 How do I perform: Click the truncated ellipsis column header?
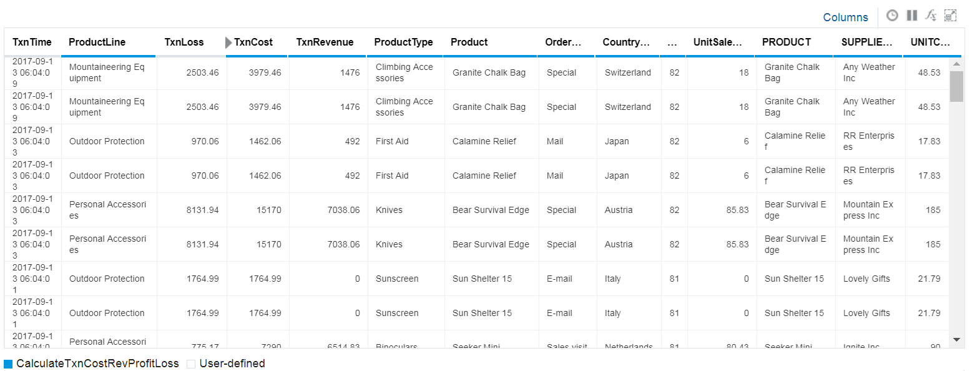[x=672, y=42]
